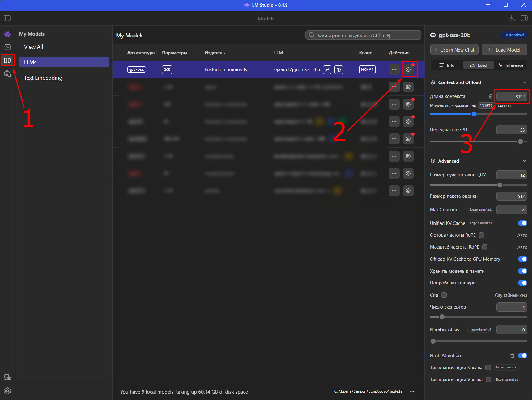The width and height of the screenshot is (532, 400).
Task: Sort by the LLM column header
Action: click(x=279, y=53)
